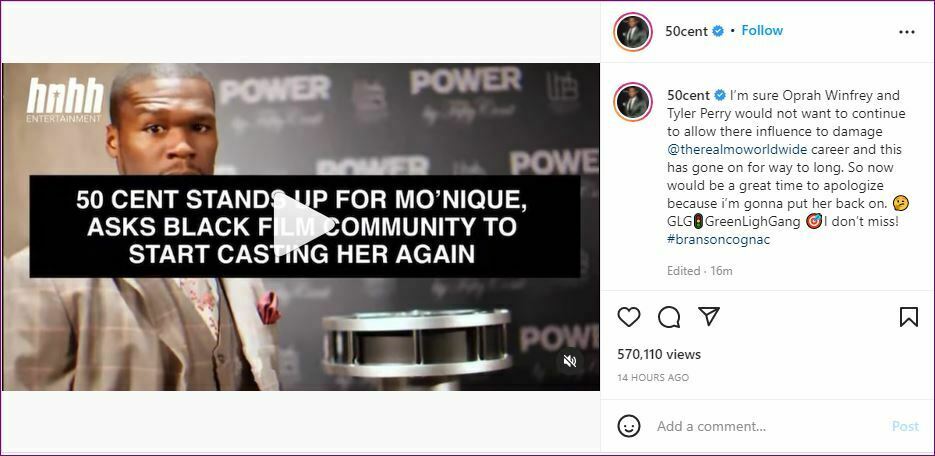Open the 570,110 views count
Image resolution: width=935 pixels, height=456 pixels.
(659, 354)
